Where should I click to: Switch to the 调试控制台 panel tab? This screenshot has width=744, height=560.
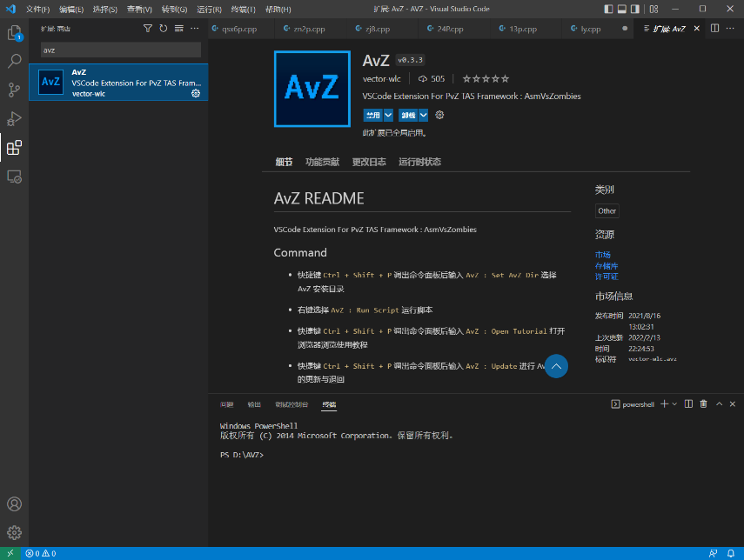tap(292, 404)
